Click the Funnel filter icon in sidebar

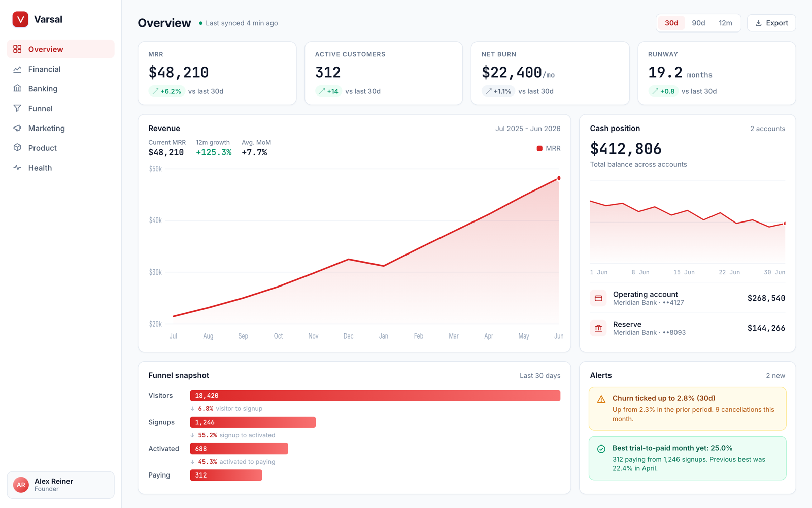(17, 108)
